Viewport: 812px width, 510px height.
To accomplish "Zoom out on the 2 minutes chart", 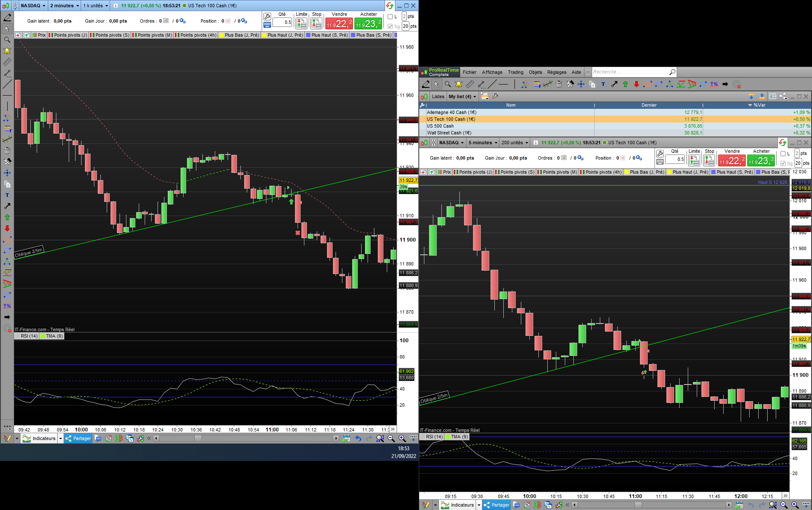I will point(391,438).
